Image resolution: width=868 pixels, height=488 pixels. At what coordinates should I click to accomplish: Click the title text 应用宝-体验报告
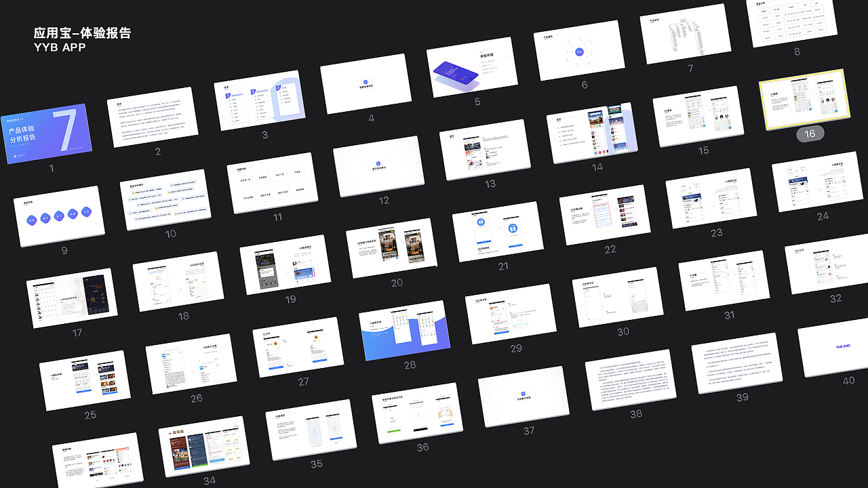[82, 33]
